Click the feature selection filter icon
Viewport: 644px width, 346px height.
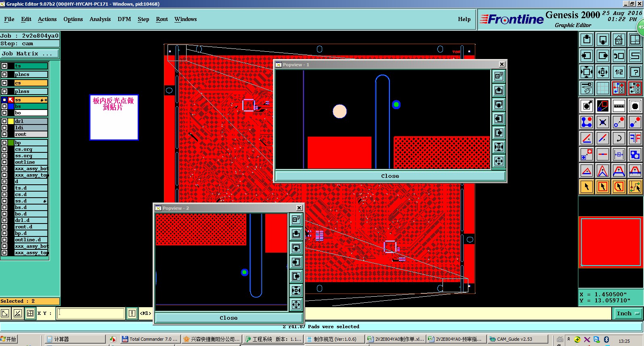point(635,106)
